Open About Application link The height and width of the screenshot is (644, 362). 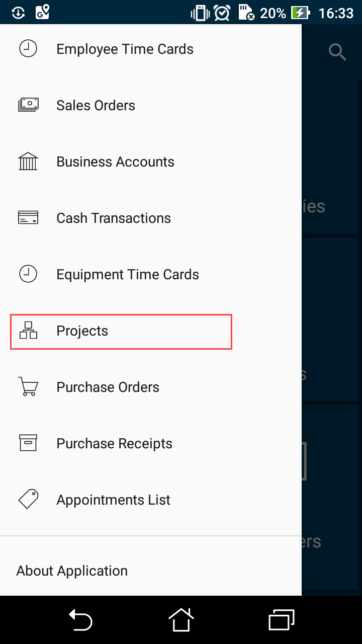(x=72, y=571)
